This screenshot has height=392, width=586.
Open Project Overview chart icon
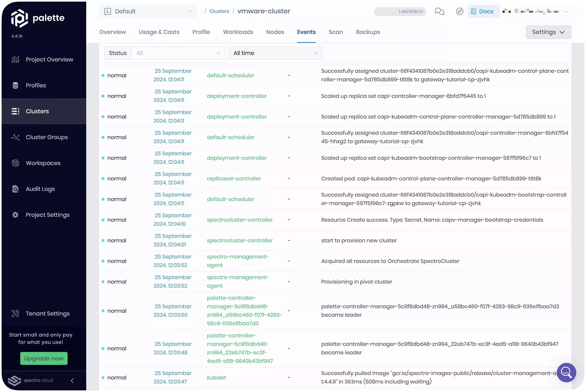click(16, 59)
